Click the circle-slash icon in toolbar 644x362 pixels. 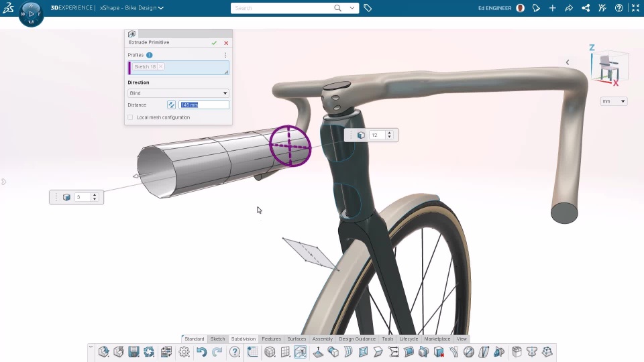point(469,352)
